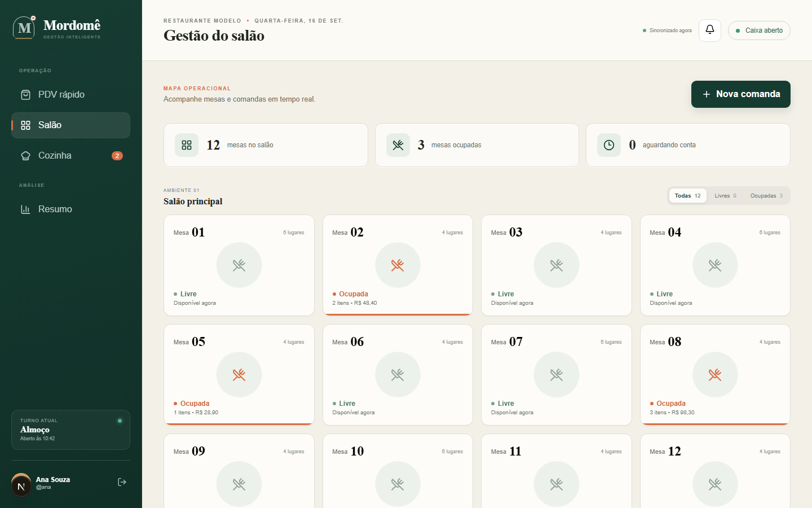Click the cutlery icon on Mesa 09
Image resolution: width=812 pixels, height=508 pixels.
point(239,484)
